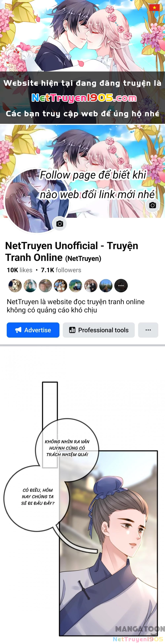Open the third follower avatar
165x644 pixels.
click(45, 286)
